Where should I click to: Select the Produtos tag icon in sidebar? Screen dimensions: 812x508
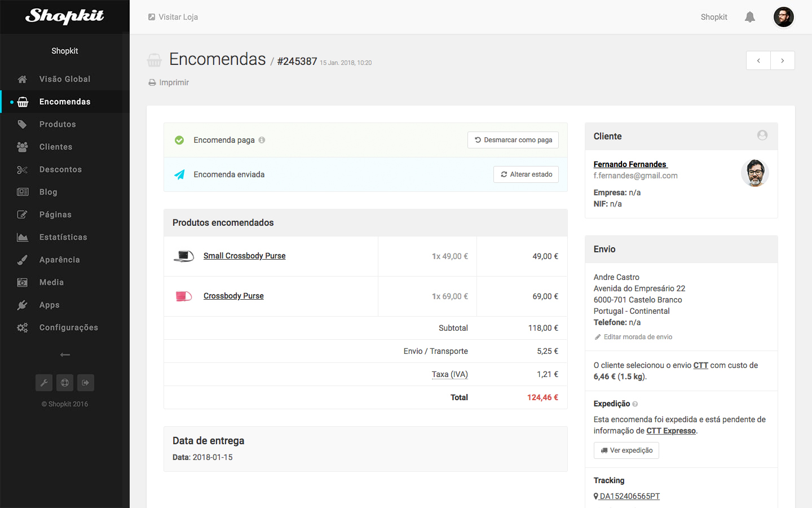[22, 124]
